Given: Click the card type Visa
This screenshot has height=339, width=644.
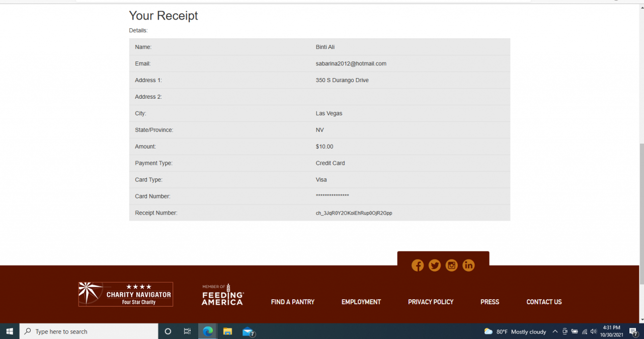Looking at the screenshot, I should 321,180.
